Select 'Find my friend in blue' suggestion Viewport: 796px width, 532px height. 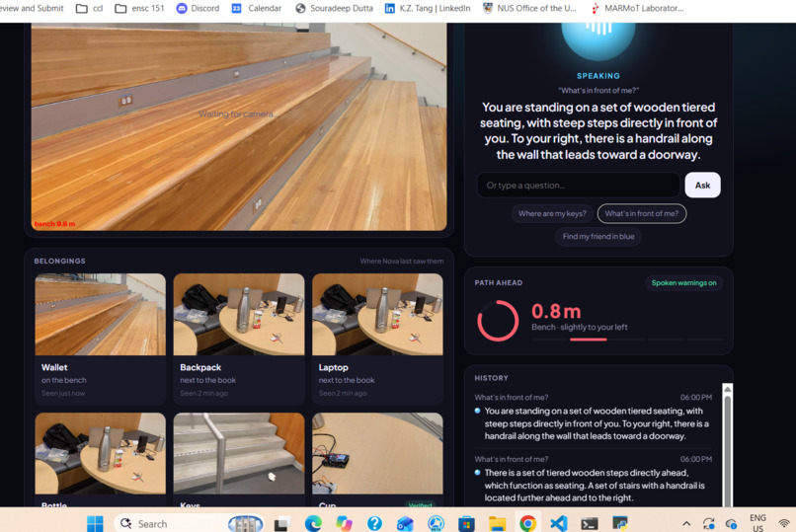598,236
